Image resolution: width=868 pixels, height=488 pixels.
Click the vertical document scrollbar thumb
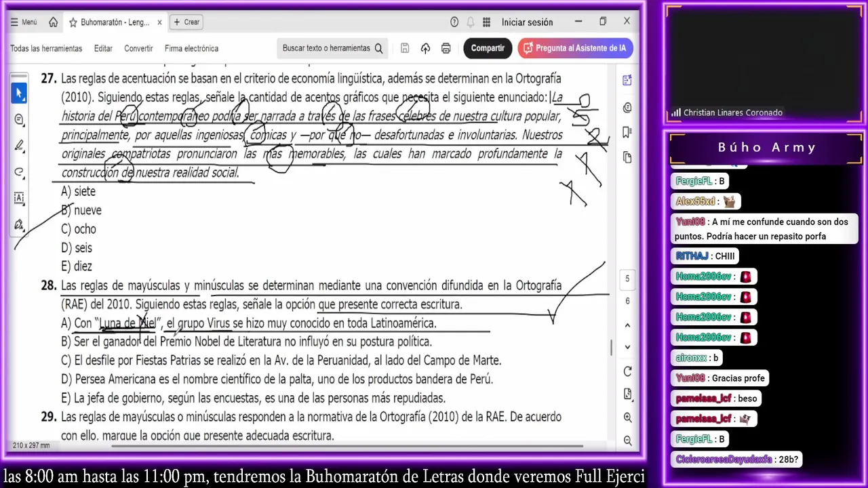pos(612,348)
